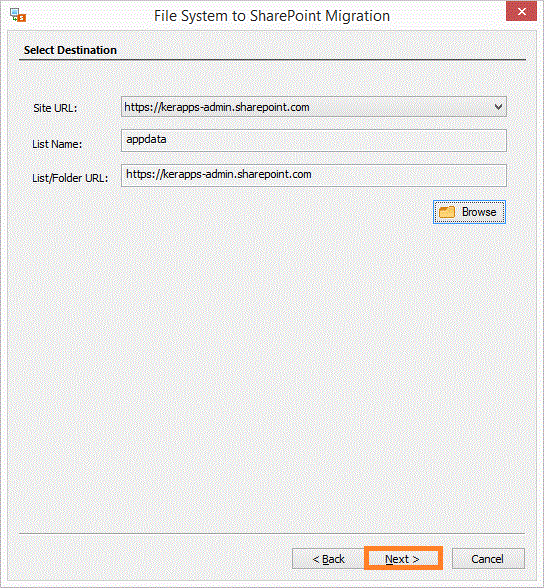Click the window title text

pyautogui.click(x=272, y=16)
